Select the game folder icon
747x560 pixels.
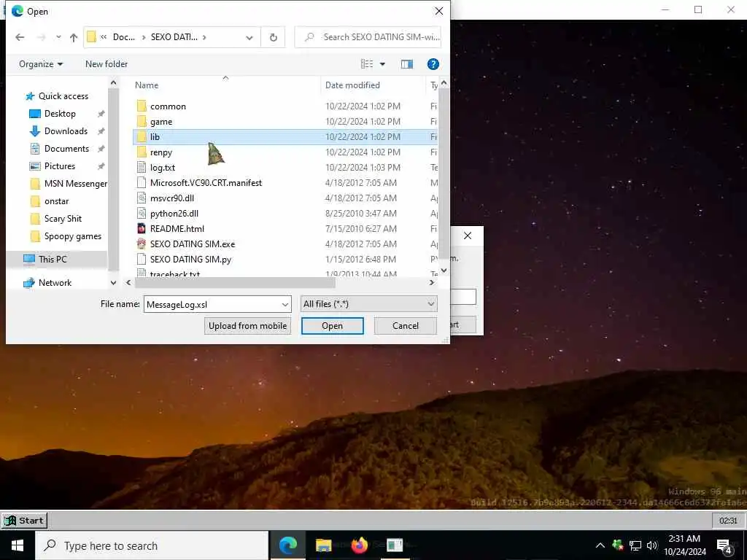click(x=142, y=122)
